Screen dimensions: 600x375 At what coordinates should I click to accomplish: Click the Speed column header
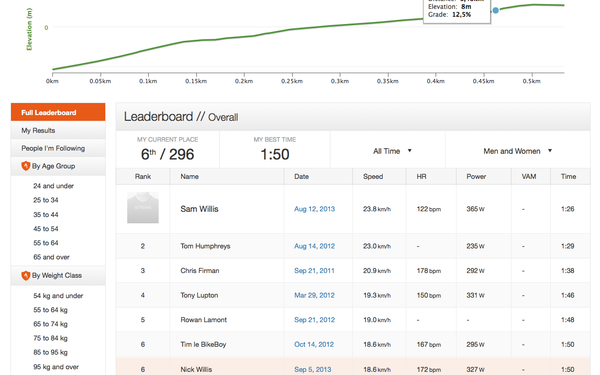tap(373, 176)
